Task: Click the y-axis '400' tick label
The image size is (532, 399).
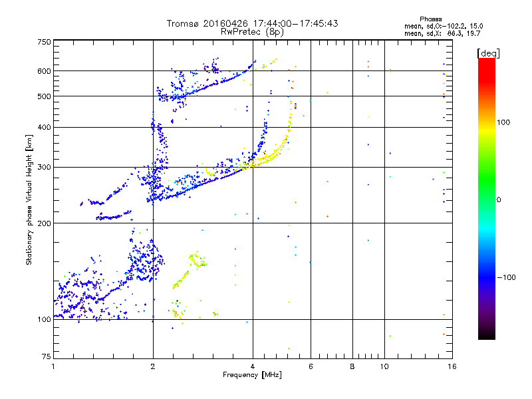Action: [44, 127]
